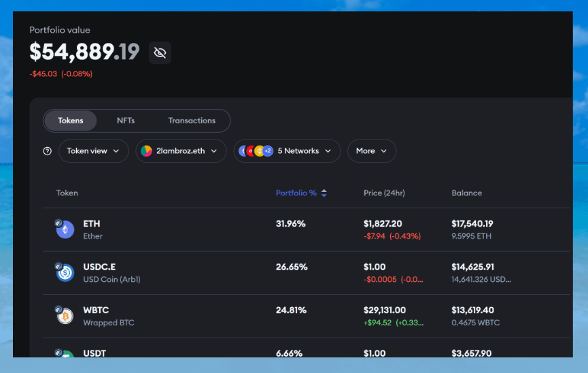This screenshot has height=373, width=588.
Task: Select the Tokens tab
Action: tap(71, 120)
